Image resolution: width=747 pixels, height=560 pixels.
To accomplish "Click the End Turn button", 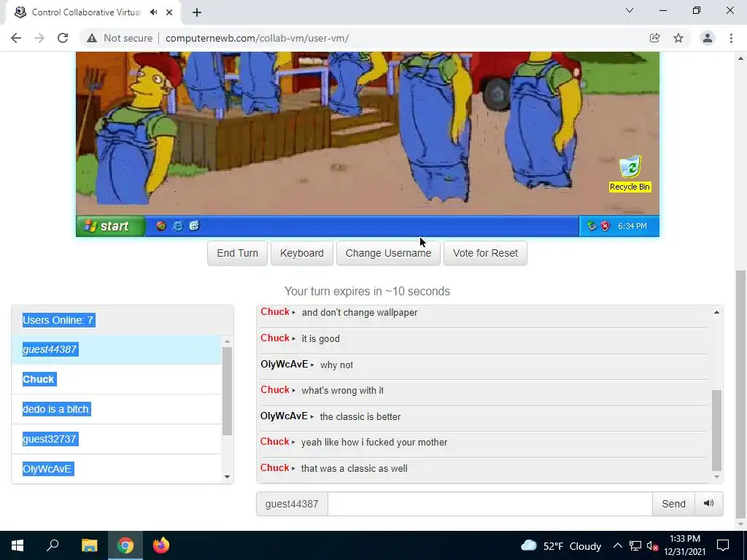I will coord(237,253).
